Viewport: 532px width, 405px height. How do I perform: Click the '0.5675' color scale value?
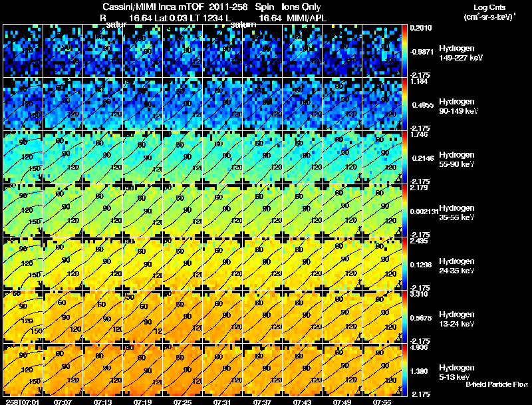click(421, 318)
